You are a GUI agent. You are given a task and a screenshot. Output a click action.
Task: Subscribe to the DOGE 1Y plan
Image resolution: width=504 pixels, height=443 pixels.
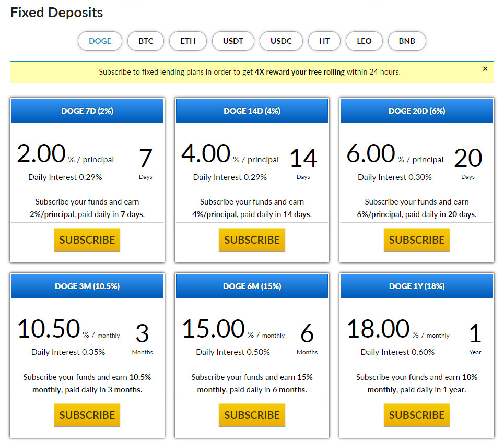tap(417, 415)
